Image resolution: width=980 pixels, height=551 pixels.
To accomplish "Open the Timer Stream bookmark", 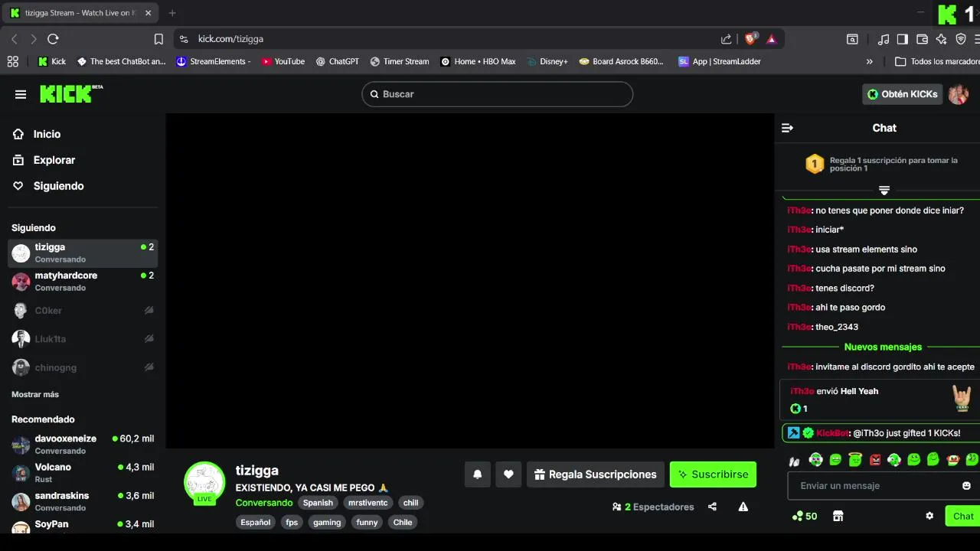I will point(399,61).
